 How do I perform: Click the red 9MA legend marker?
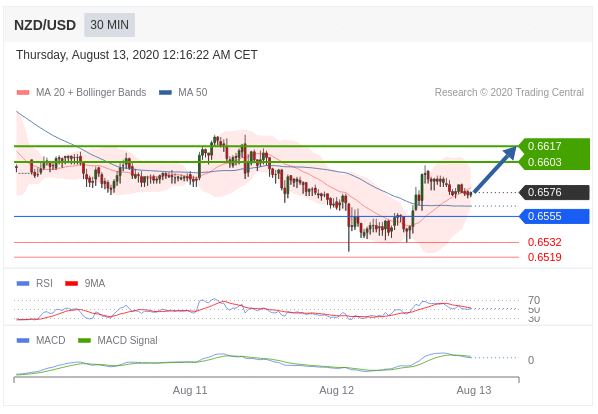[72, 284]
